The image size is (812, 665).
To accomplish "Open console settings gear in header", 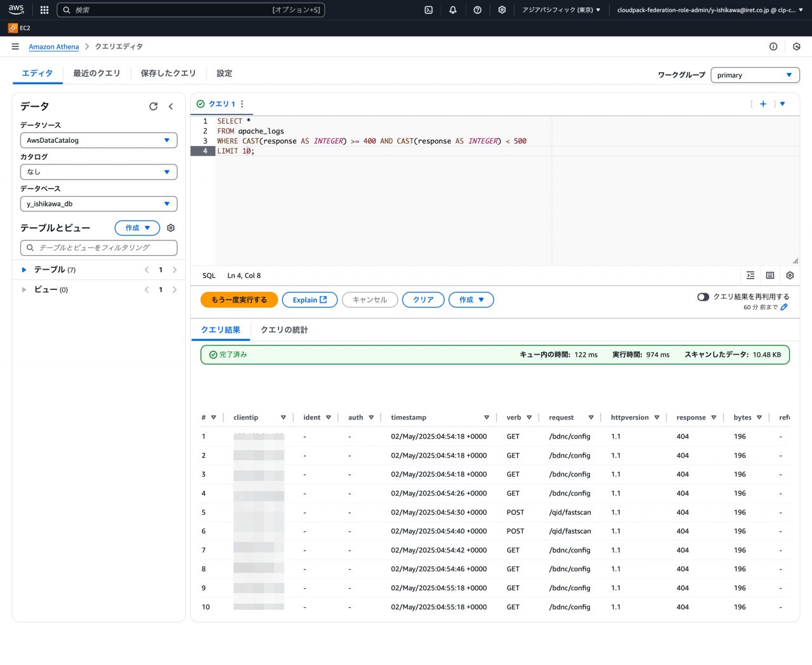I will pos(502,10).
